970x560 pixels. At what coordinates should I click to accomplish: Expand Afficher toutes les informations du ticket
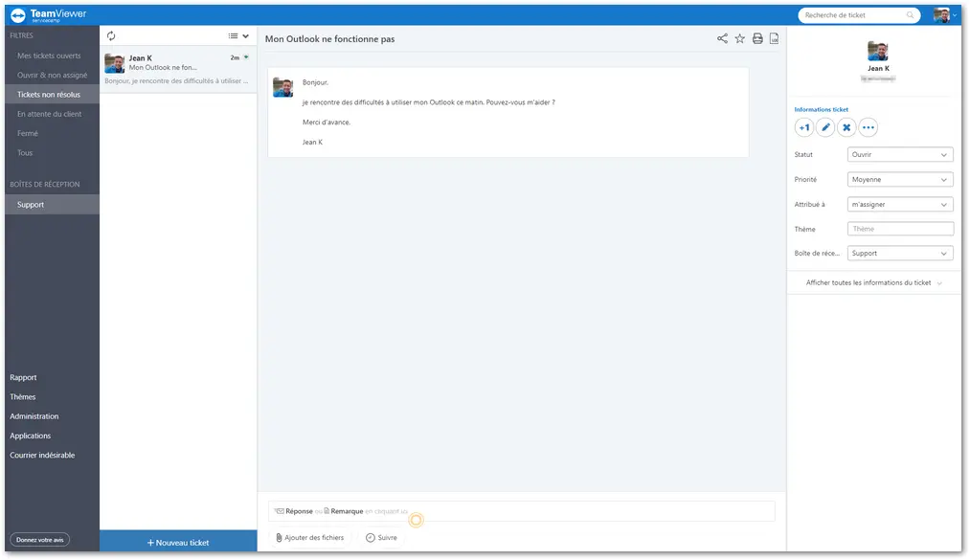tap(873, 283)
